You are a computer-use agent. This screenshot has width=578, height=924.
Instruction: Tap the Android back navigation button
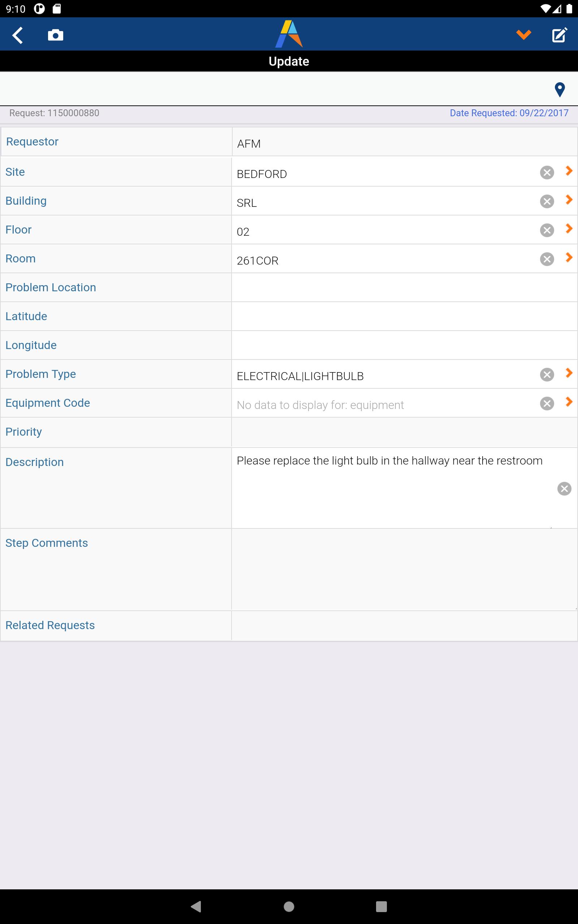point(196,906)
